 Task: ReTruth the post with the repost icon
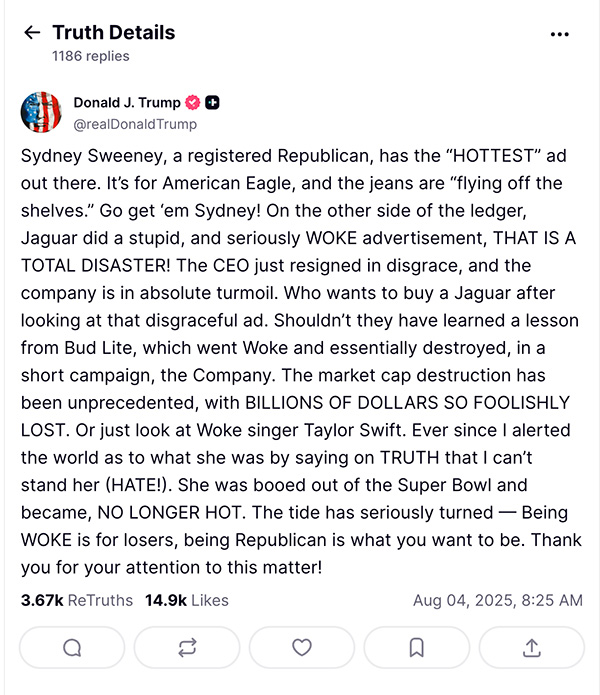click(187, 647)
